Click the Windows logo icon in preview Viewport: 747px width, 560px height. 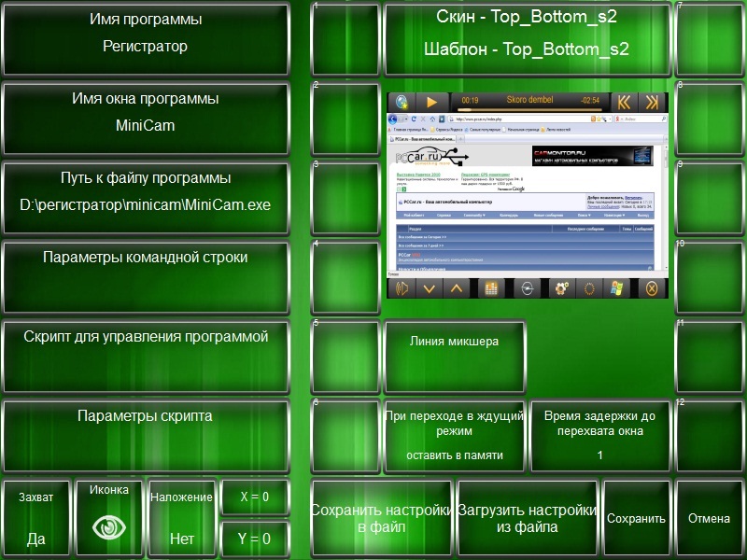tap(618, 288)
